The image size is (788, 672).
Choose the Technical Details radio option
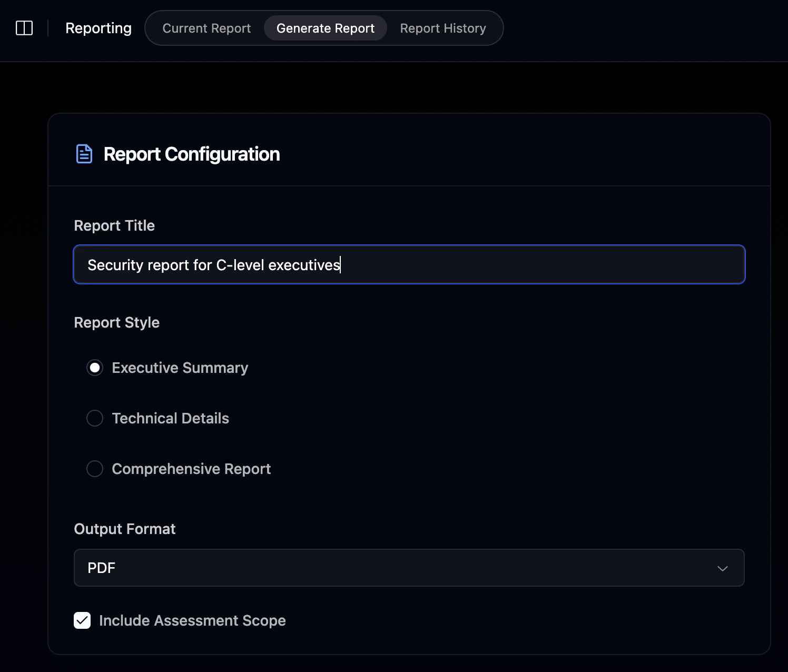(95, 418)
